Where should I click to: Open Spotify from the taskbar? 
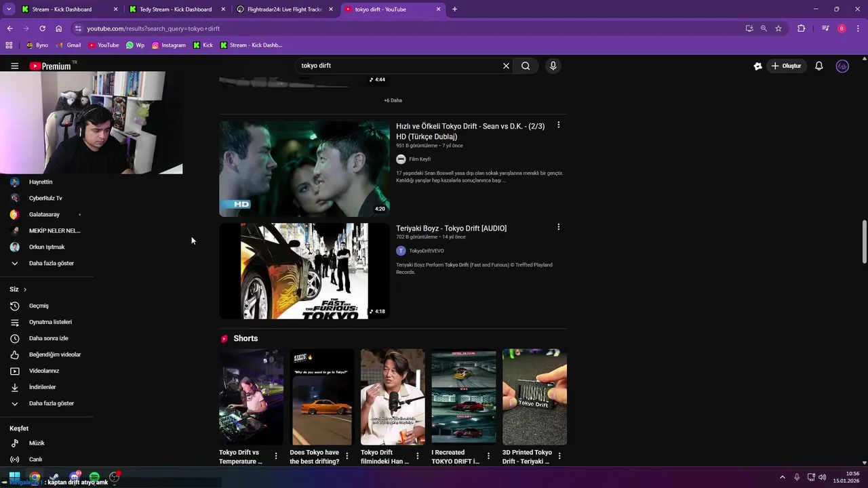click(94, 477)
